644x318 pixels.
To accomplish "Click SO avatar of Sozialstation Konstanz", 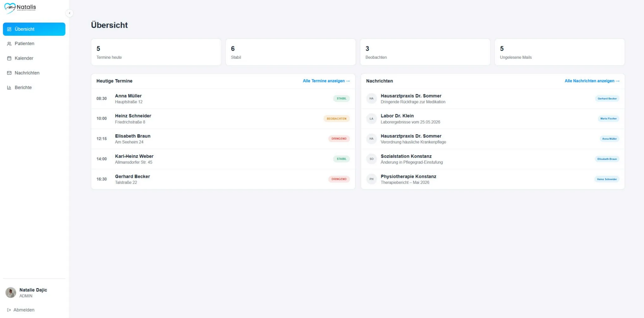I will pos(371,159).
